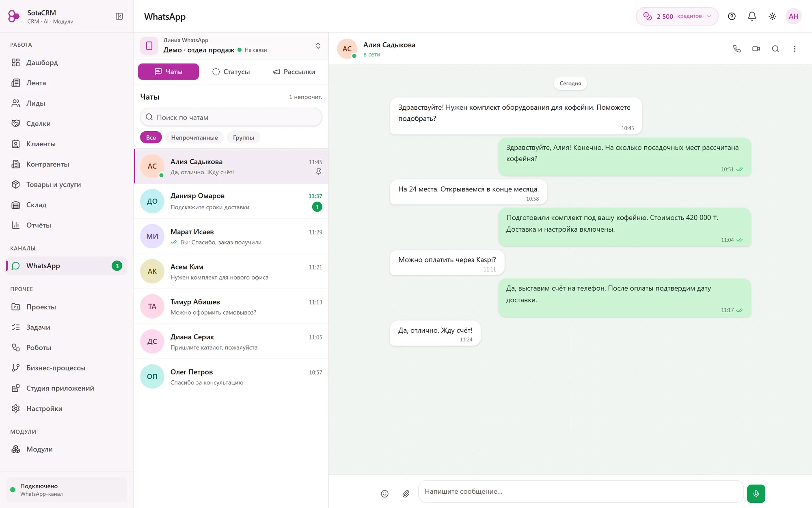Click the Подключено WhatsApp-канал status
This screenshot has width=812, height=508.
click(x=67, y=490)
